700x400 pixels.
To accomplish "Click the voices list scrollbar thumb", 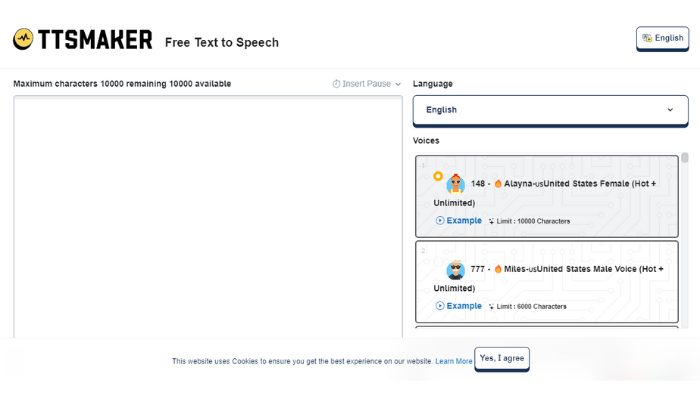I will (684, 158).
